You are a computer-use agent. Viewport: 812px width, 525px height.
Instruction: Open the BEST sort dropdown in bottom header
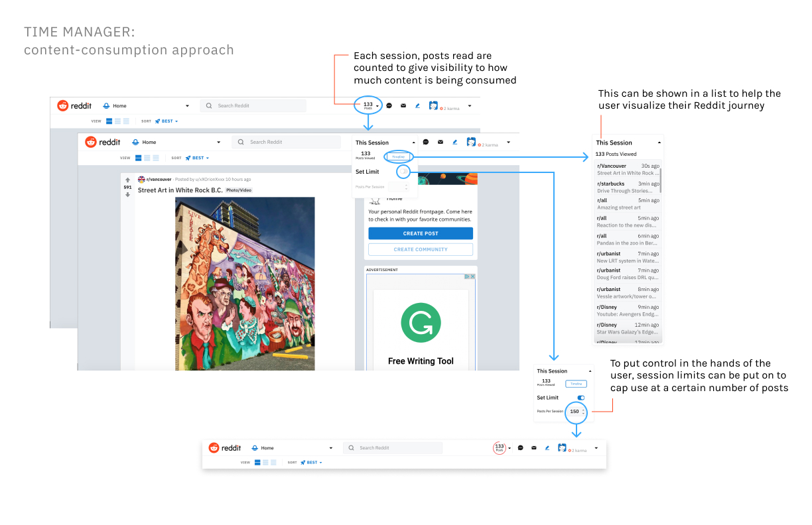[311, 462]
